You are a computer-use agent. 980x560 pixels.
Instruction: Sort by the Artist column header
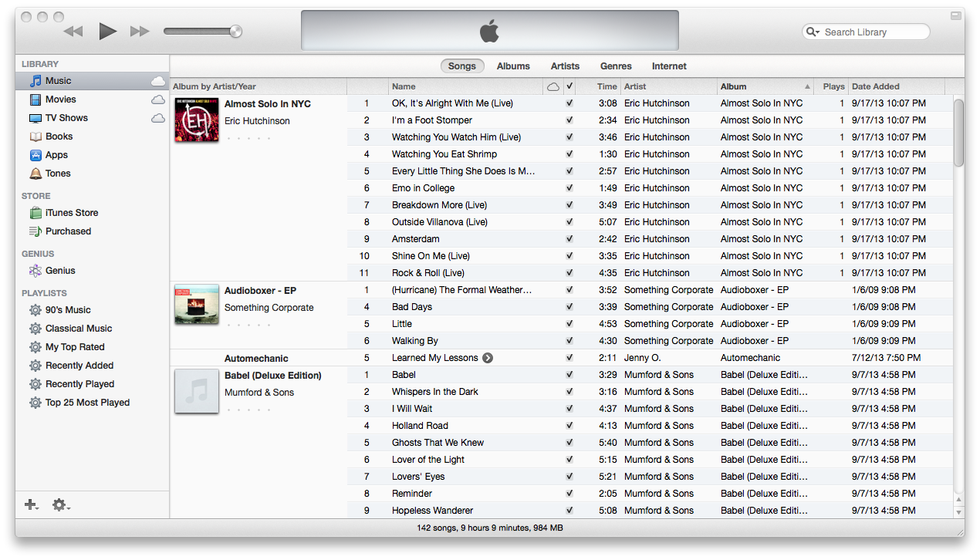click(x=669, y=87)
